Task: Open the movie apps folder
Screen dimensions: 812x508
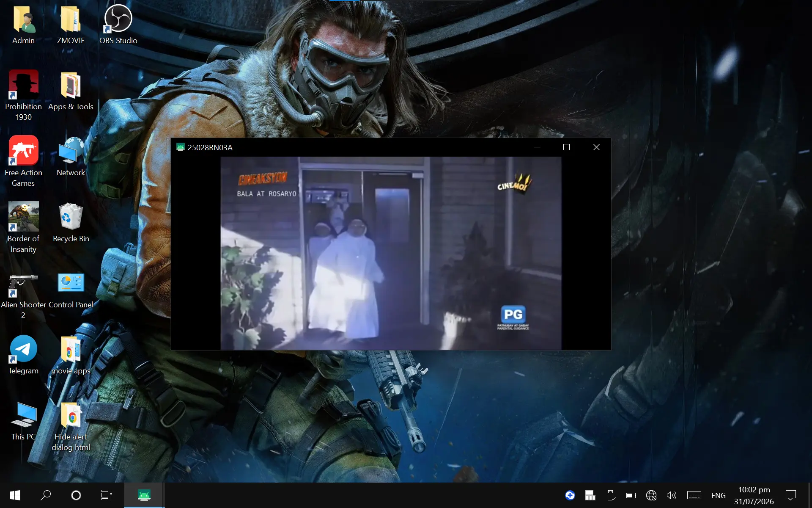Action: tap(71, 355)
